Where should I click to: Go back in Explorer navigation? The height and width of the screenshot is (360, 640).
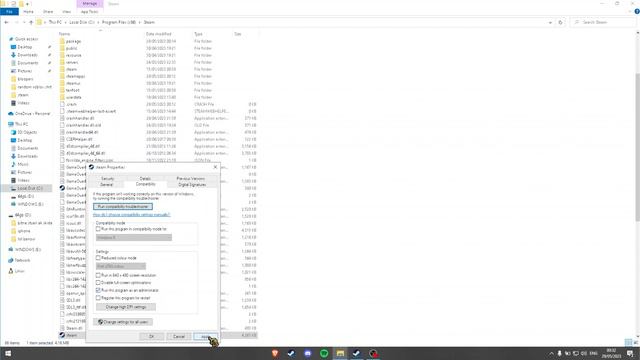[x=6, y=22]
